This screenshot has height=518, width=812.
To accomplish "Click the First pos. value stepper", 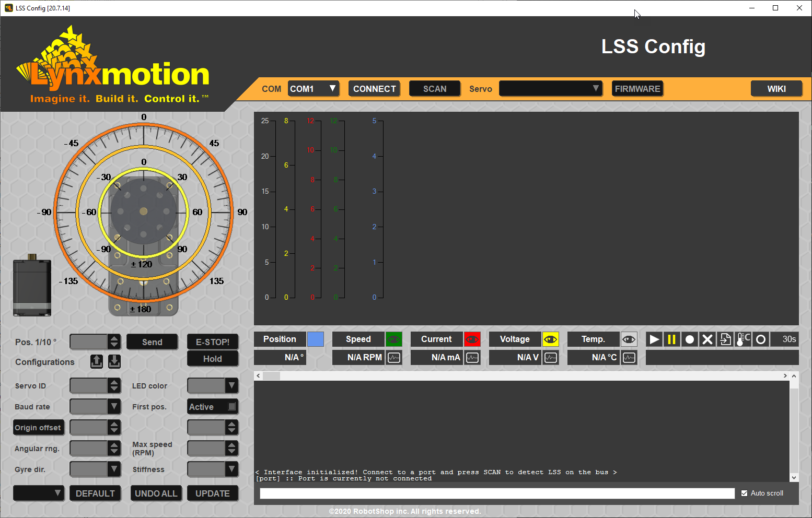I will 213,427.
